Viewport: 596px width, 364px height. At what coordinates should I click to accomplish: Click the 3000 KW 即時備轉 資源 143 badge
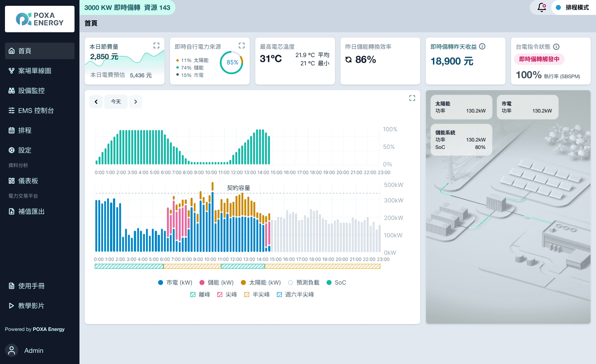[127, 7]
